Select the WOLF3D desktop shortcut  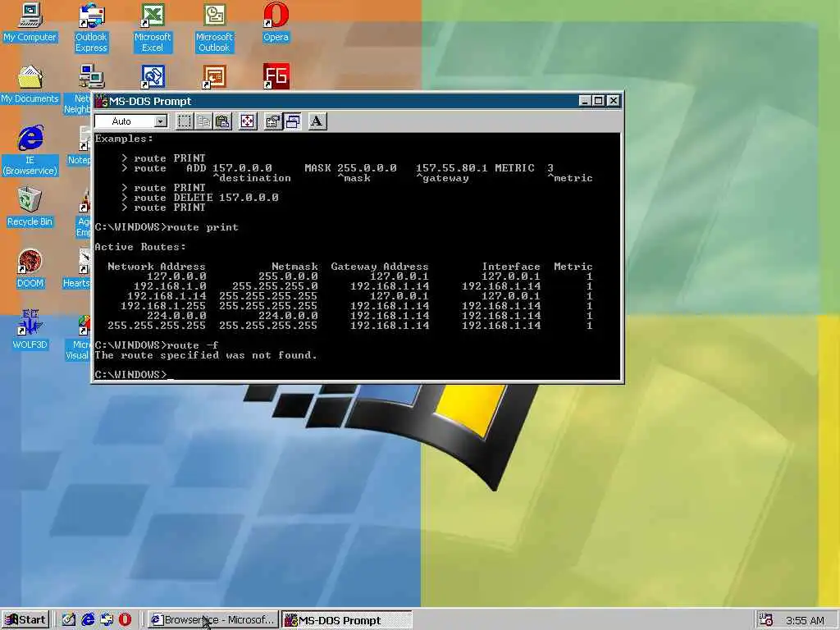[x=30, y=330]
